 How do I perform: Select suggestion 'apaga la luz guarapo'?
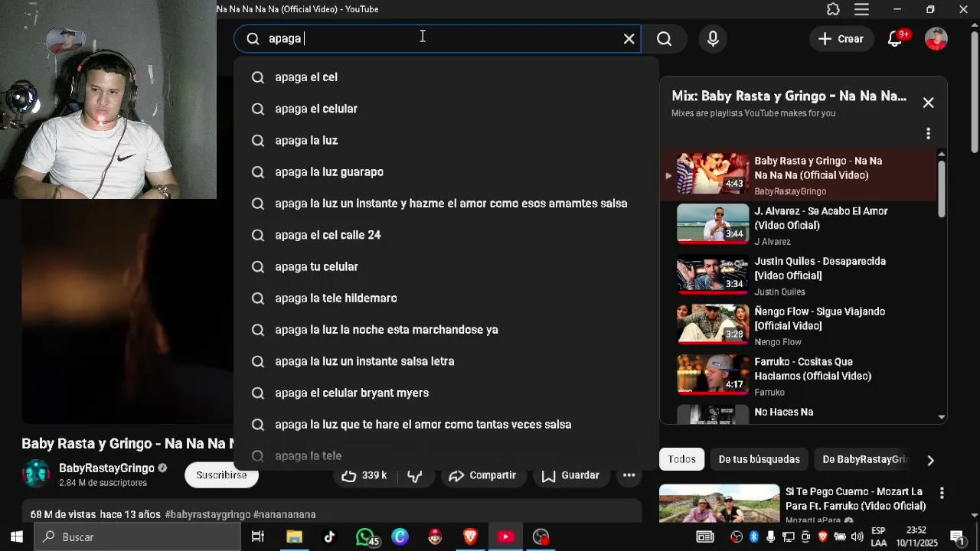[x=446, y=172]
